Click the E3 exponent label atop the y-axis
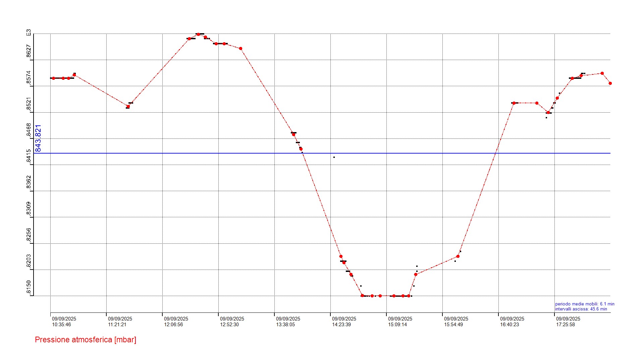Image resolution: width=644 pixels, height=346 pixels. [x=29, y=33]
